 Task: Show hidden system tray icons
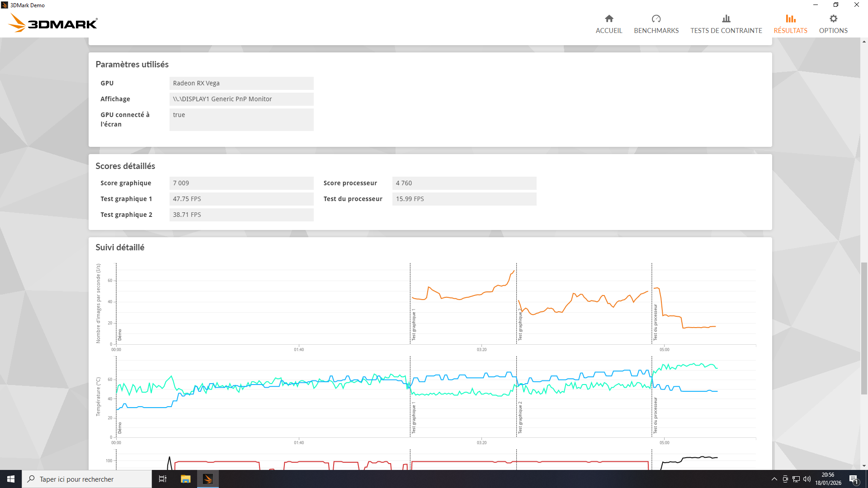(x=774, y=479)
